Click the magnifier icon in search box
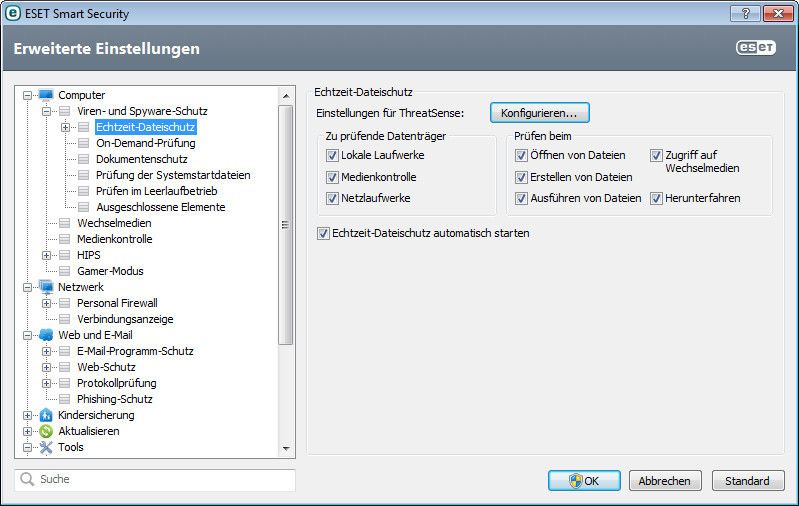This screenshot has height=506, width=799. point(26,479)
